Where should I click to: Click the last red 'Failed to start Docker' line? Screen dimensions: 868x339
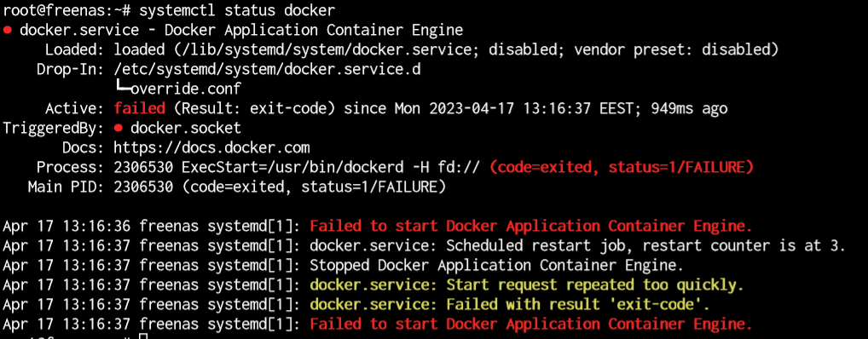coord(531,325)
